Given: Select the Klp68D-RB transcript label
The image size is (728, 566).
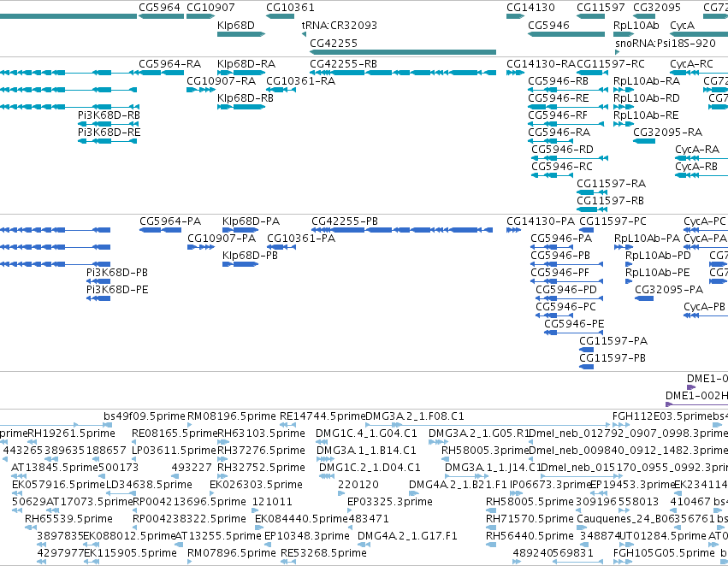Looking at the screenshot, I should click(246, 97).
